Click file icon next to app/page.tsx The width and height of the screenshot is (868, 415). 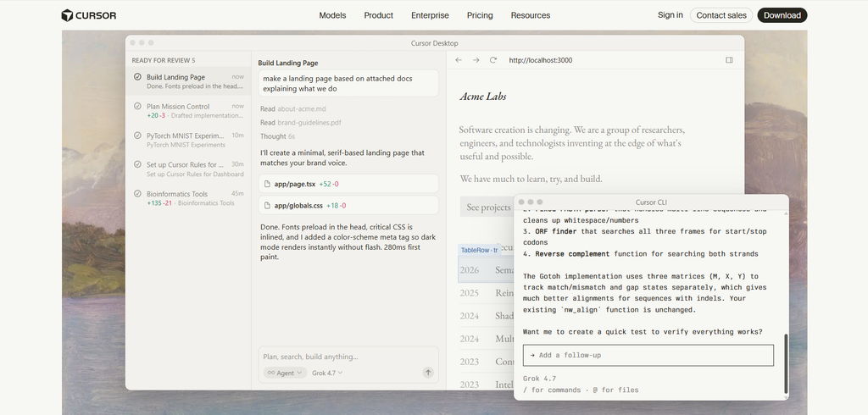pos(267,184)
